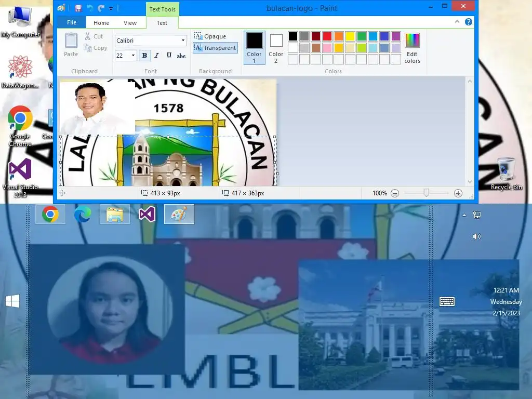
Task: Click the capitol building photo tile
Action: (409, 325)
